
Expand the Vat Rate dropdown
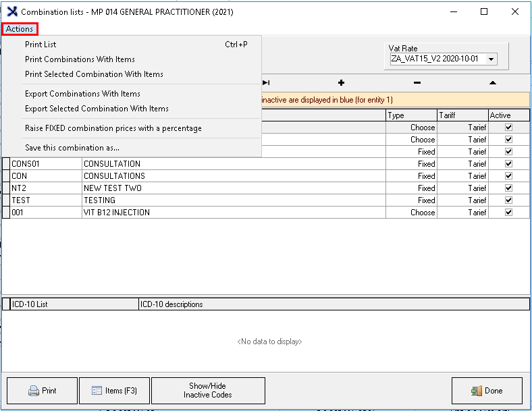coord(491,59)
